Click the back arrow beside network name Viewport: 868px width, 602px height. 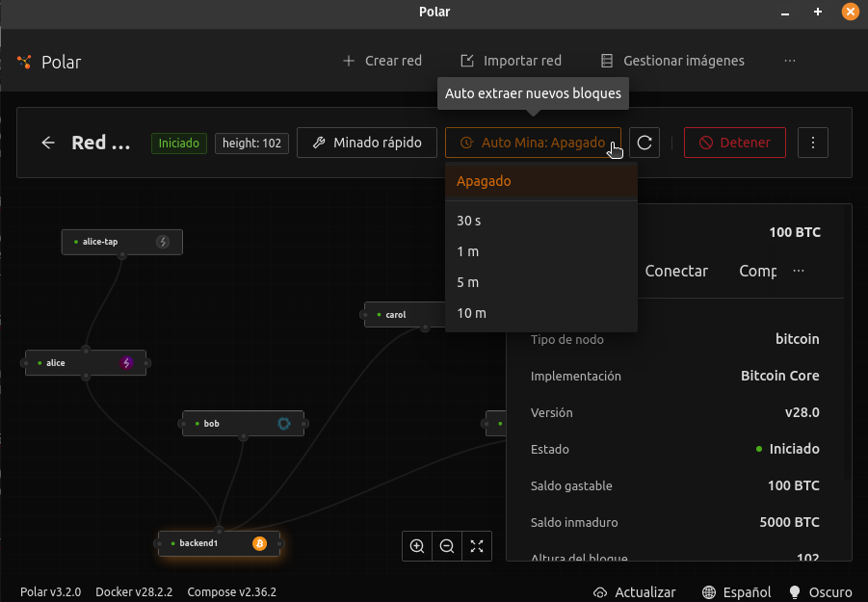[x=48, y=143]
